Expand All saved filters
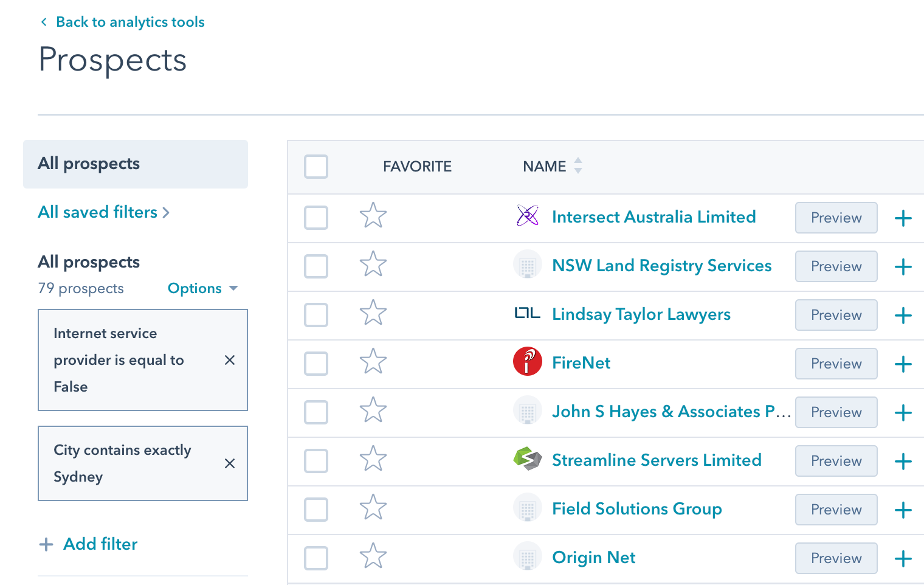The image size is (924, 585). [103, 212]
